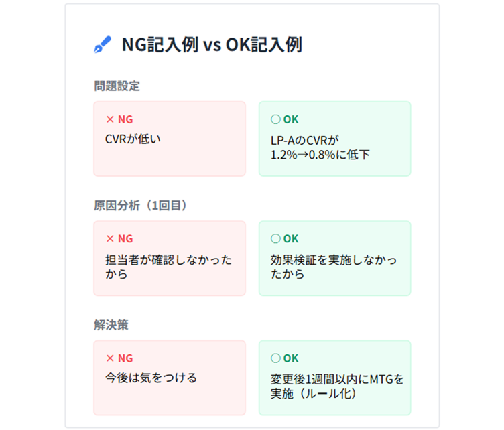Select the 原因分析（1回目） section heading
Screen dimensions: 504x430
coord(140,206)
